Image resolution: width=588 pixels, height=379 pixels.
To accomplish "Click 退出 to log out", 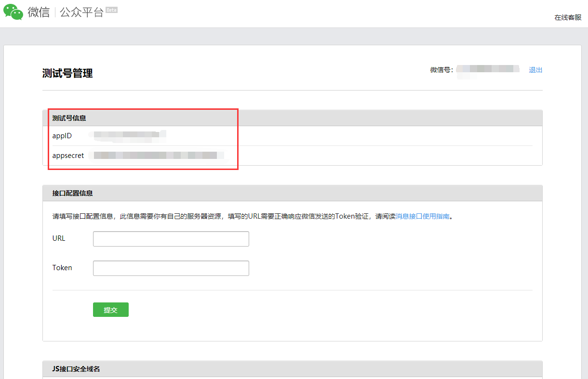I will pos(535,70).
